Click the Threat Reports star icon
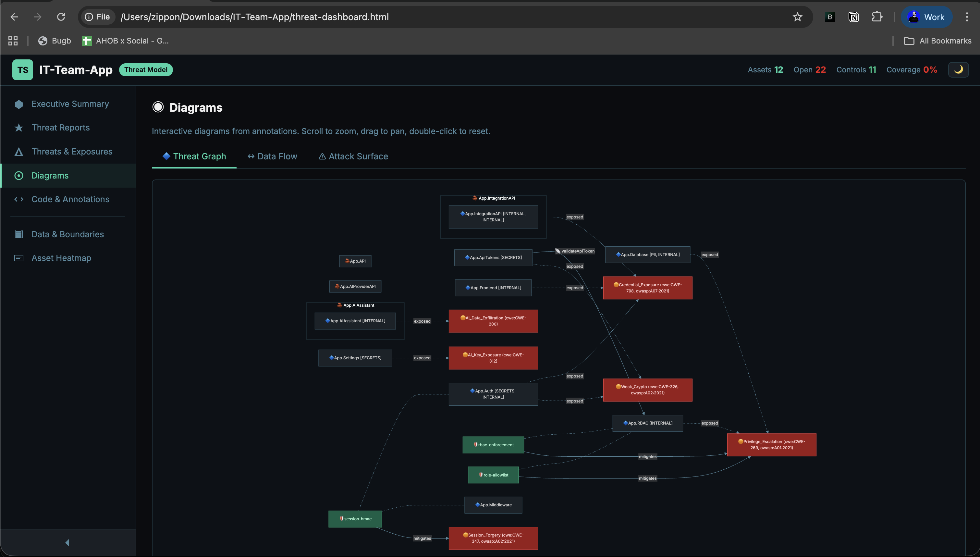 pos(19,127)
